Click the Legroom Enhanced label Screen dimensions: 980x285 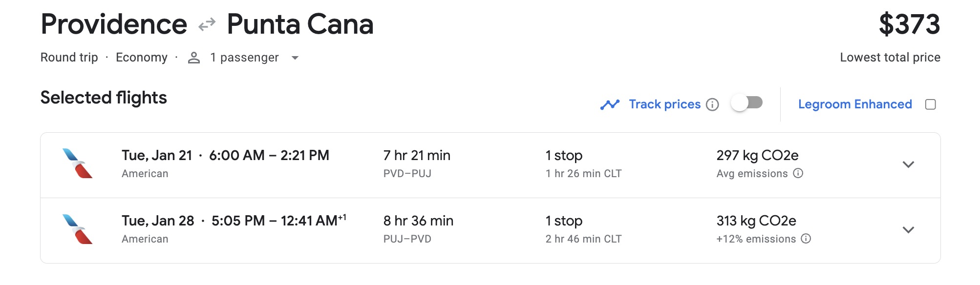854,104
